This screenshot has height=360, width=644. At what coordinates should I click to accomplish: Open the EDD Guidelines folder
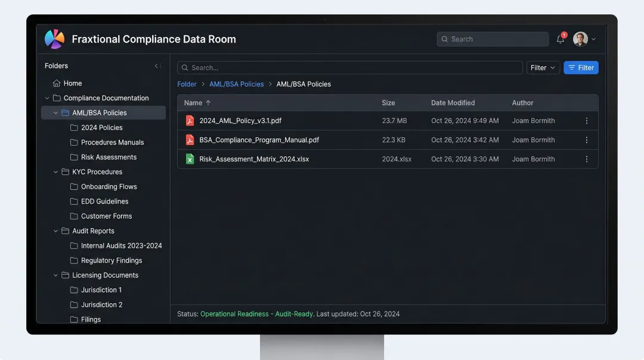[104, 202]
